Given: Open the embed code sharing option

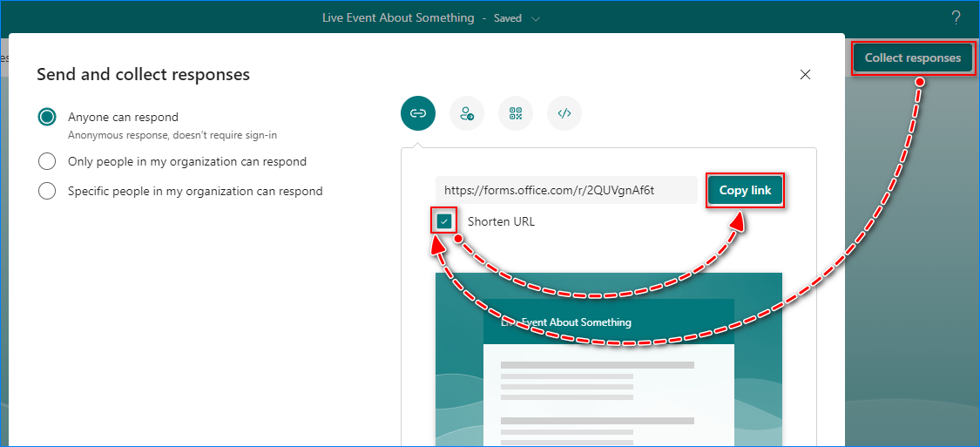Looking at the screenshot, I should click(564, 113).
